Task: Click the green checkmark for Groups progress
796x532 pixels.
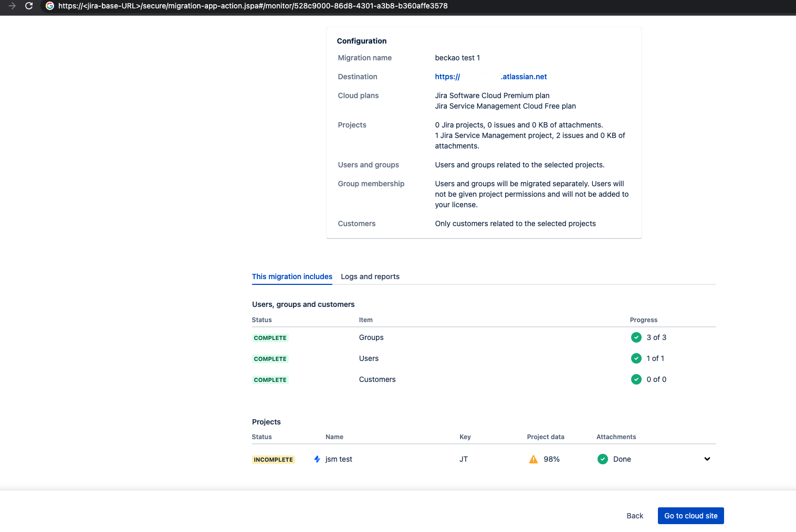Action: (x=636, y=337)
